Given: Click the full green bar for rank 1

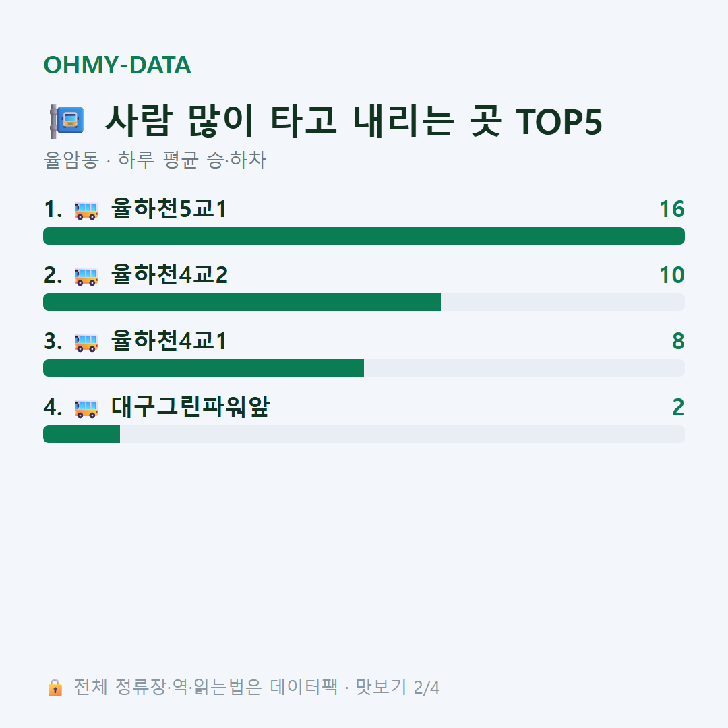Looking at the screenshot, I should pos(364,236).
